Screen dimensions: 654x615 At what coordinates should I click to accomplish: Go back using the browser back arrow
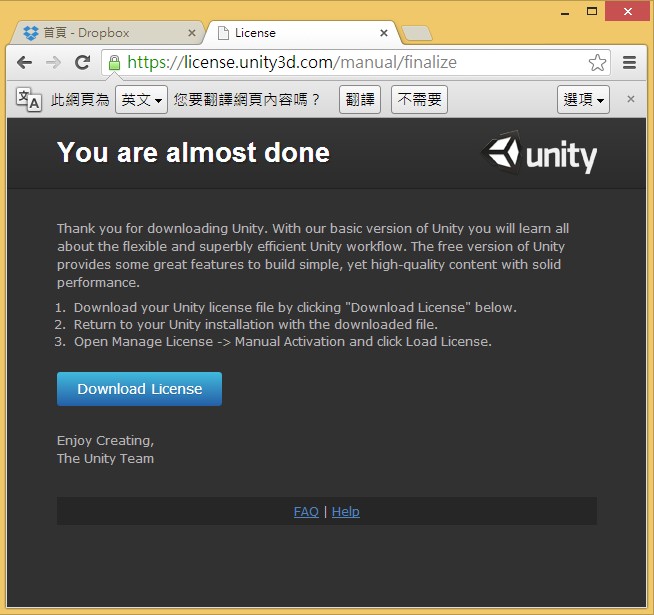coord(24,63)
